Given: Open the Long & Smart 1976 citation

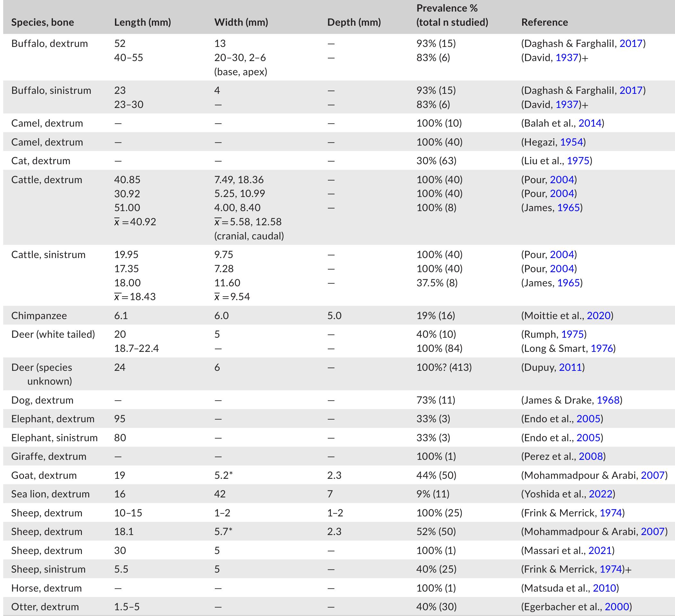Looking at the screenshot, I should pyautogui.click(x=602, y=348).
